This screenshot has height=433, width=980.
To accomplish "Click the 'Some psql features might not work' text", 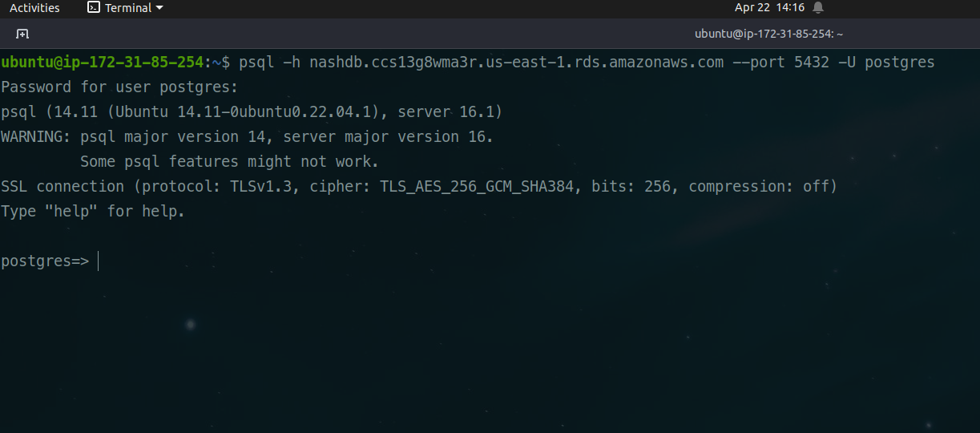I will 229,161.
